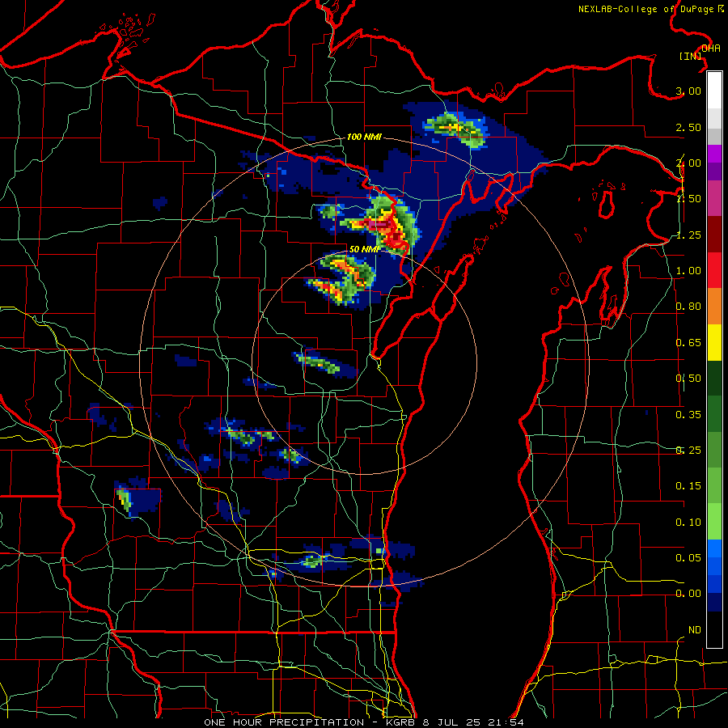The height and width of the screenshot is (728, 728).
Task: Select the yellow swatch beside 0.65
Action: [714, 342]
